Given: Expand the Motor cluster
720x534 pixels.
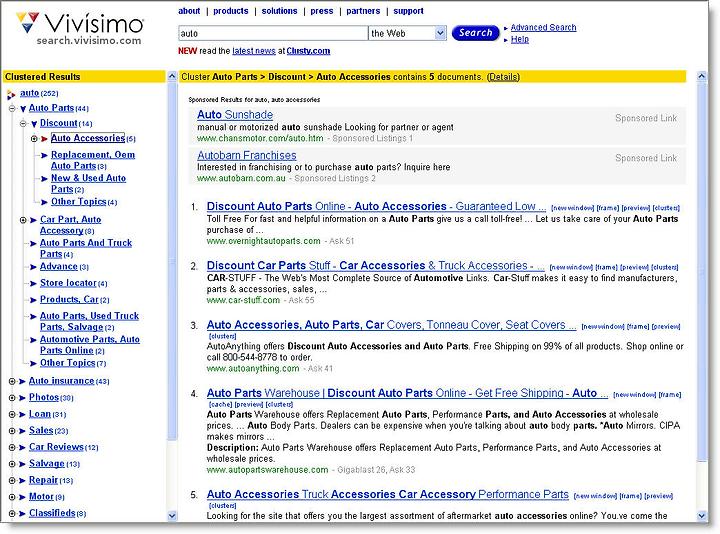Looking at the screenshot, I should [12, 497].
